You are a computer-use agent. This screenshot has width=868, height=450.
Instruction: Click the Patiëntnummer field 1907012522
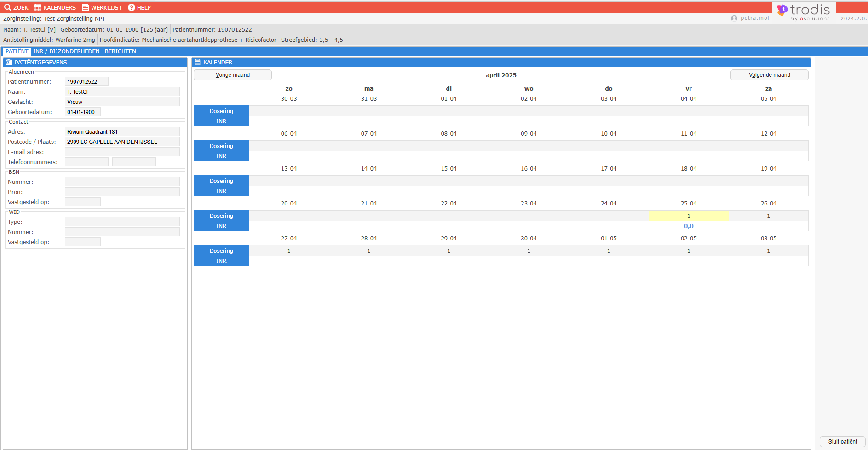click(x=86, y=81)
